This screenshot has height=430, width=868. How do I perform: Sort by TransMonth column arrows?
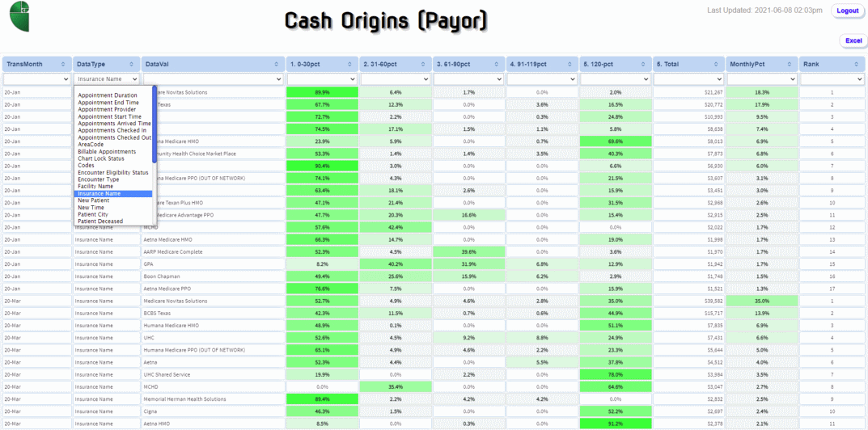click(64, 65)
